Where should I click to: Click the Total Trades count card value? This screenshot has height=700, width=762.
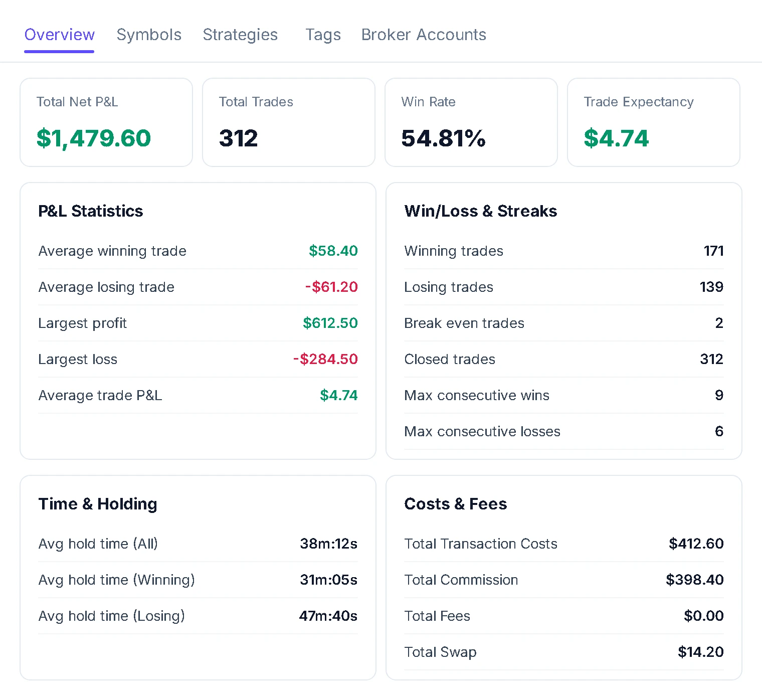click(238, 138)
